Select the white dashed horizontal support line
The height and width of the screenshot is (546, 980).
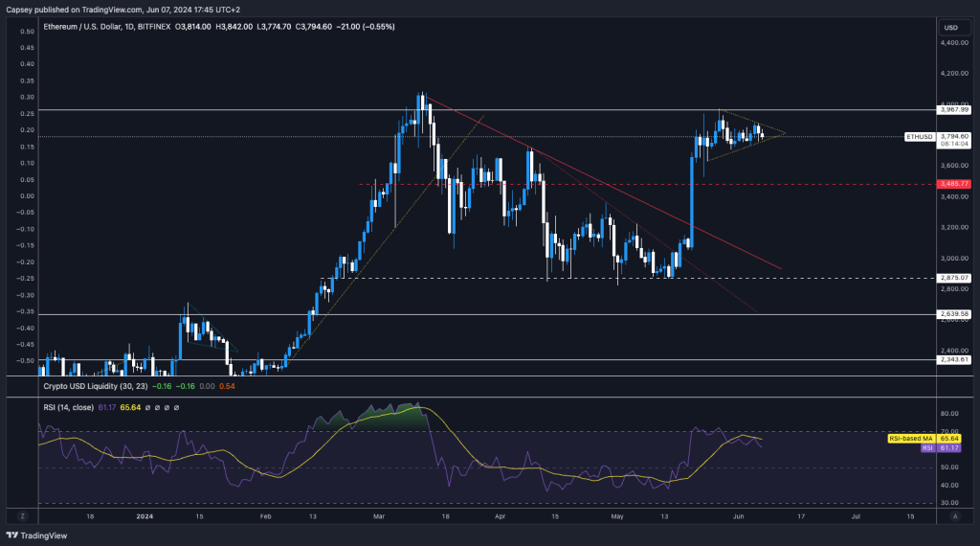pos(628,278)
